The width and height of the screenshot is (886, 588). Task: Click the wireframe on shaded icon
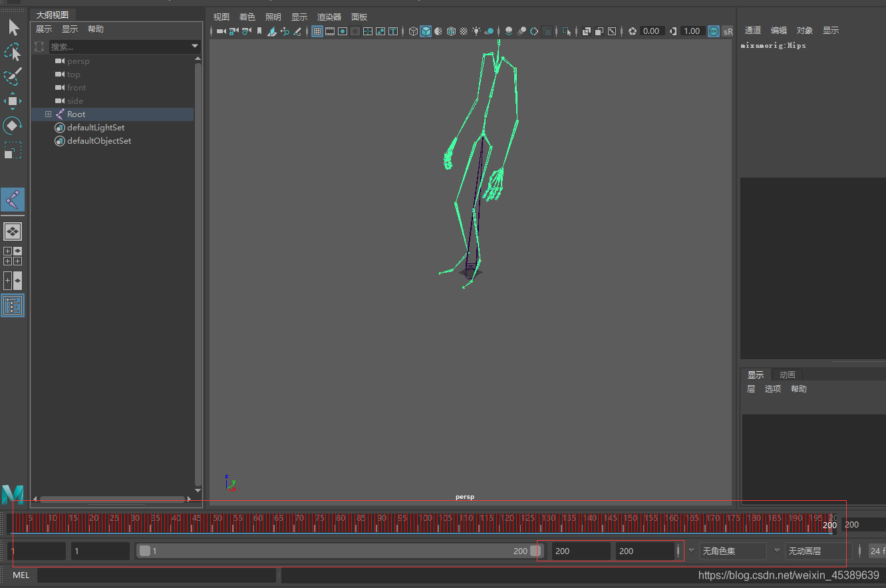tap(451, 31)
